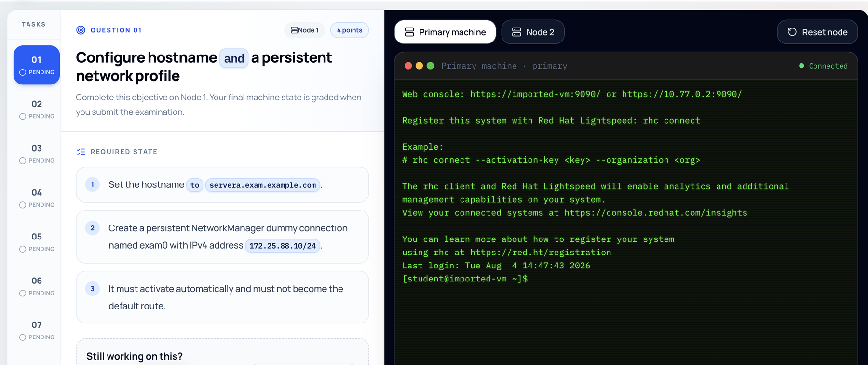This screenshot has width=868, height=365.
Task: Click the green Connected status indicator
Action: click(x=823, y=66)
